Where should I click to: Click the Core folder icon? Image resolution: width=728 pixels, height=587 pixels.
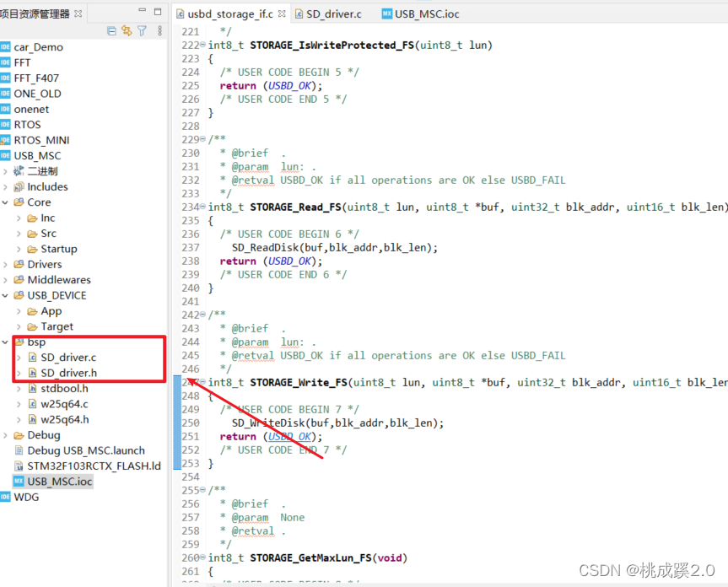pos(19,202)
